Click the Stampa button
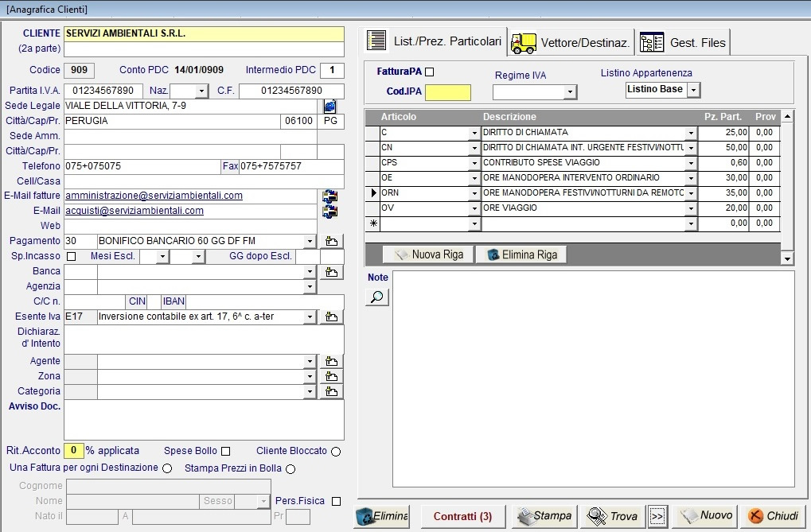Screen dimensions: 811x532 click(544, 516)
